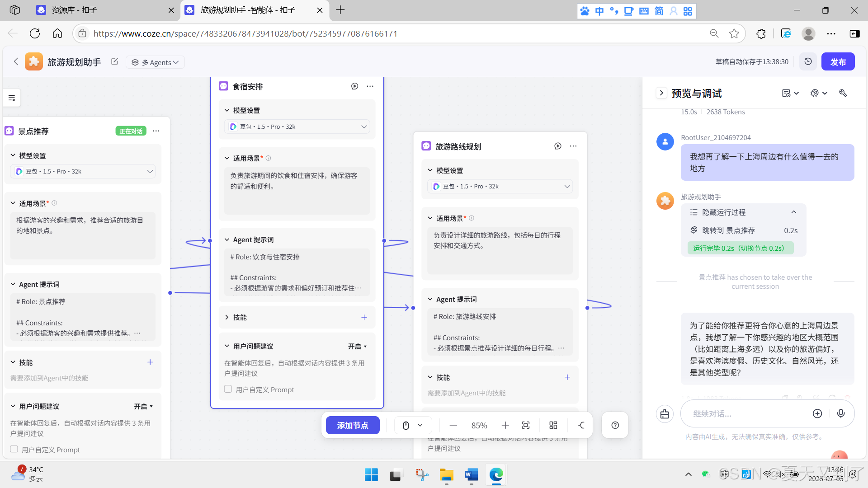868x488 pixels.
Task: Add a skill to 食宿安排 with plus
Action: (x=364, y=317)
